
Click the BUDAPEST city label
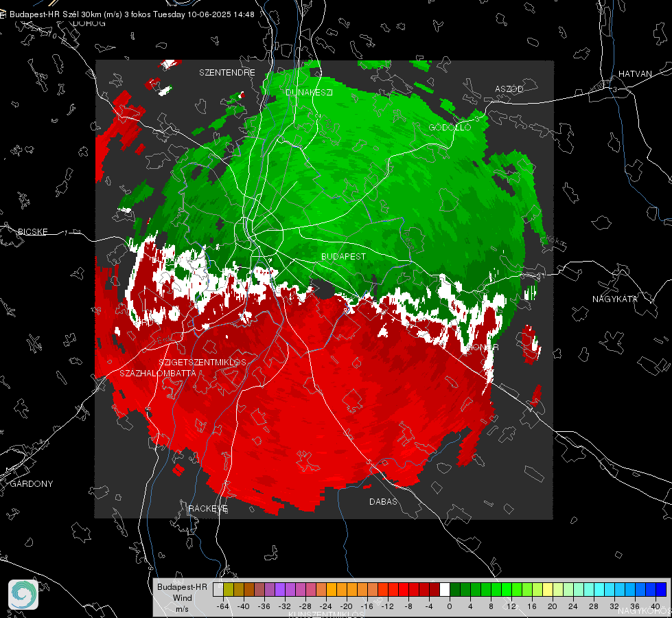click(344, 256)
